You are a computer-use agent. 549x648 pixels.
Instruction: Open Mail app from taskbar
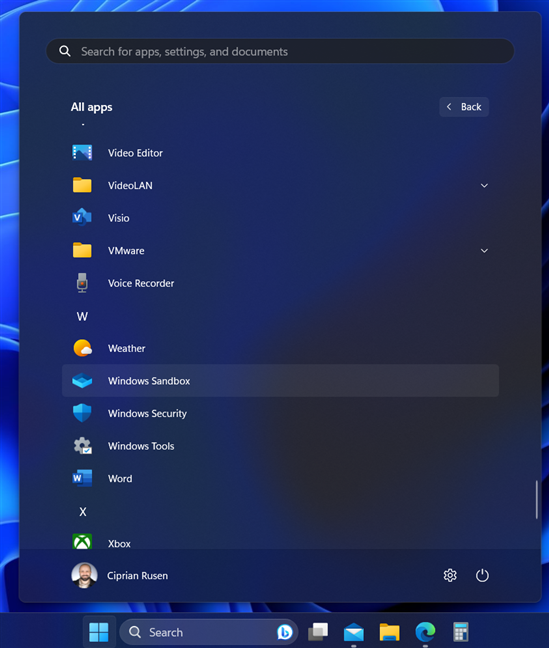pos(353,632)
